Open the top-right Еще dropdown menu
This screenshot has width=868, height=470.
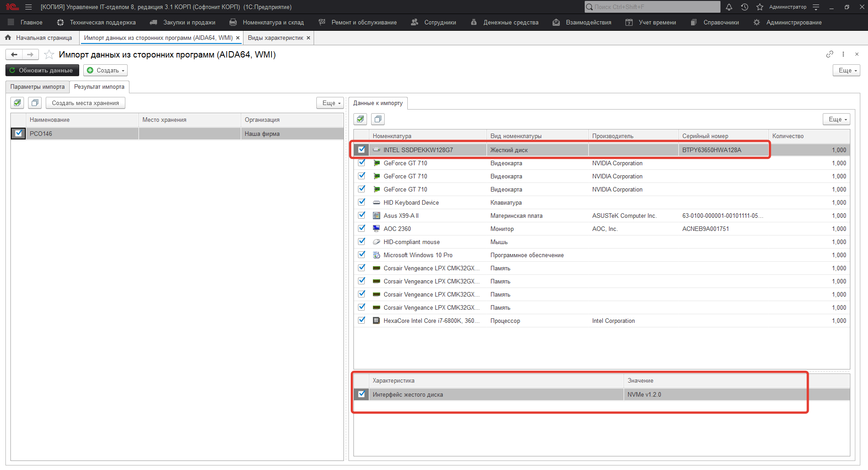[846, 70]
